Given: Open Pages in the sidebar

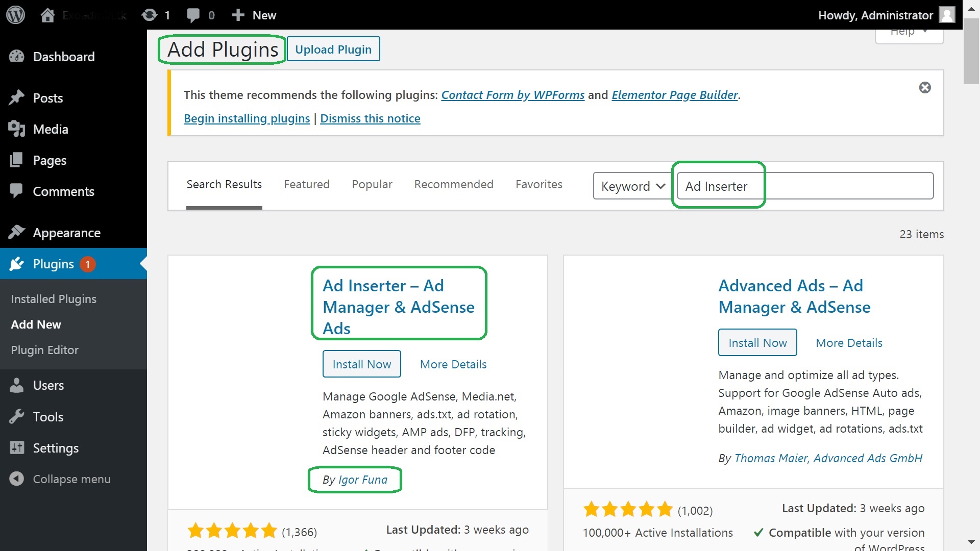Looking at the screenshot, I should tap(50, 160).
